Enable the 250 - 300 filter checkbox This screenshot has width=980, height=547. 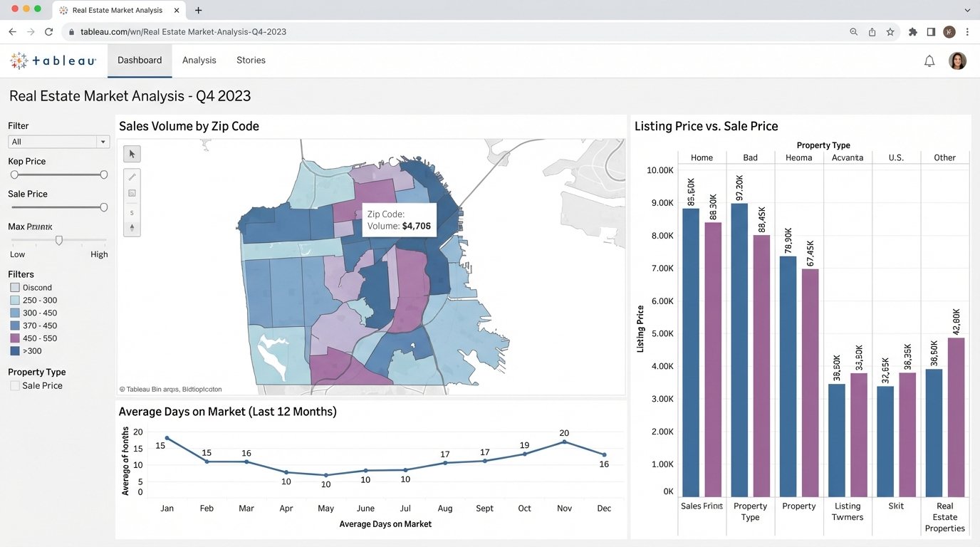(14, 300)
